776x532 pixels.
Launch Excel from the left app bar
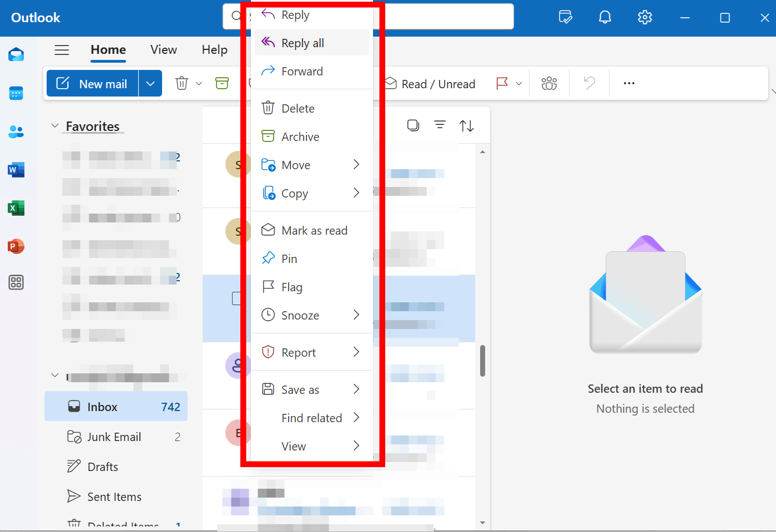pyautogui.click(x=16, y=207)
